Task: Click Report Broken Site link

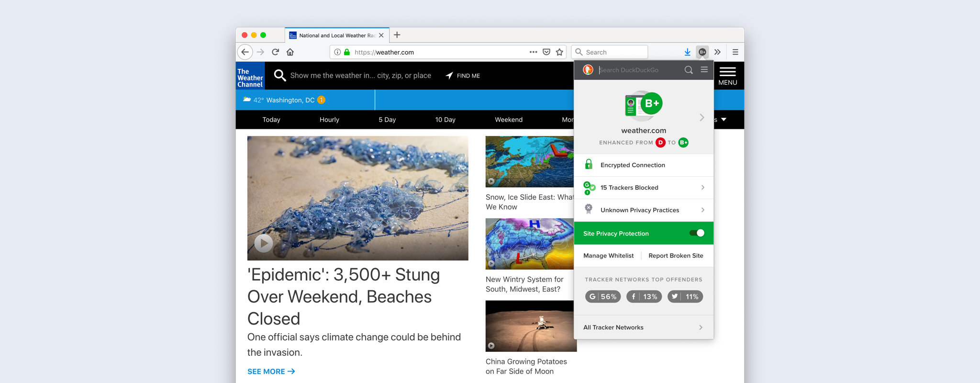Action: coord(676,256)
